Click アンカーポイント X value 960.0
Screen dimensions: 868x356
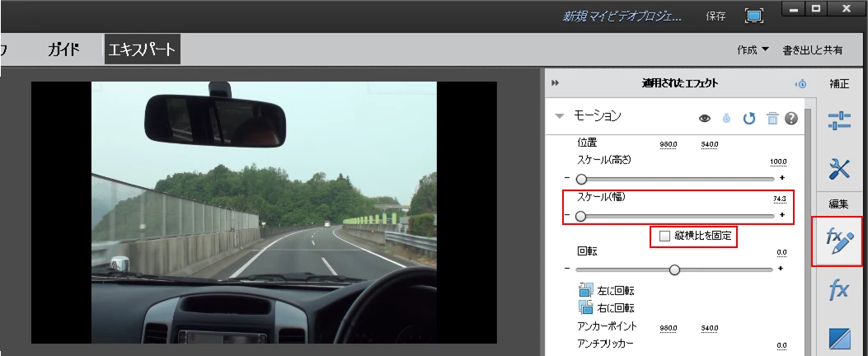click(x=669, y=328)
